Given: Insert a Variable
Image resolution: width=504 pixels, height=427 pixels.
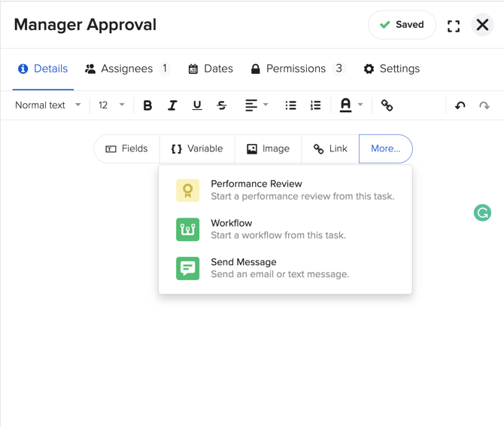Looking at the screenshot, I should pos(197,149).
